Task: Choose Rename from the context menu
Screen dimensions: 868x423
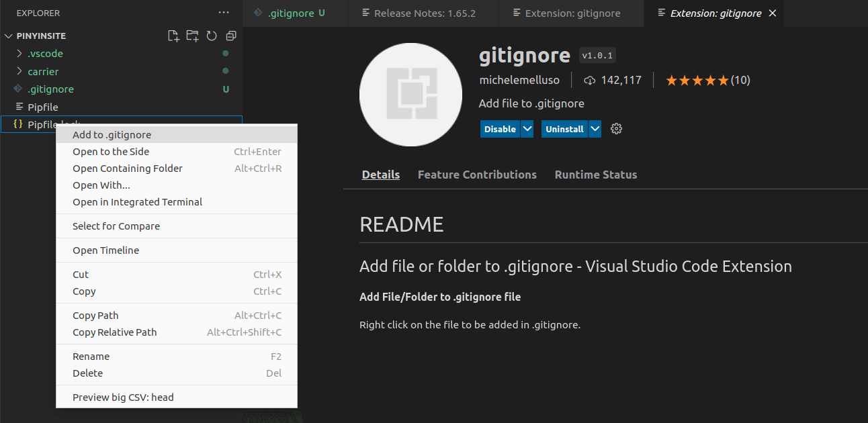Action: coord(177,357)
